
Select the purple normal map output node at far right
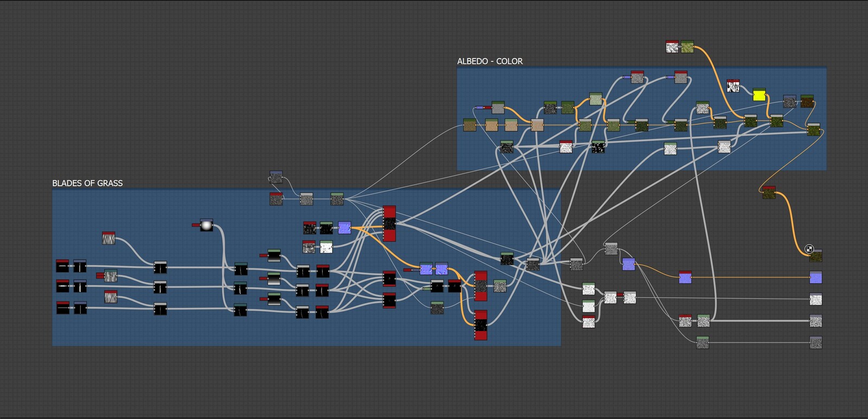(816, 277)
